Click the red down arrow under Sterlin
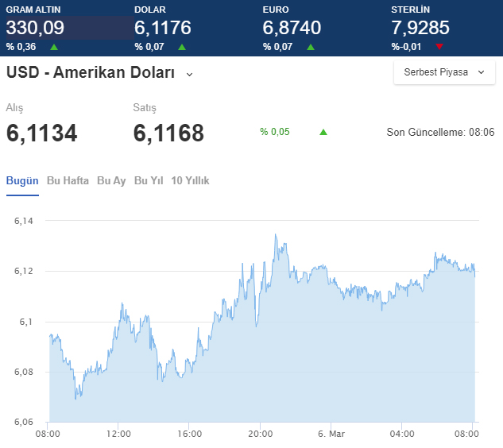503x448 pixels. tap(439, 47)
